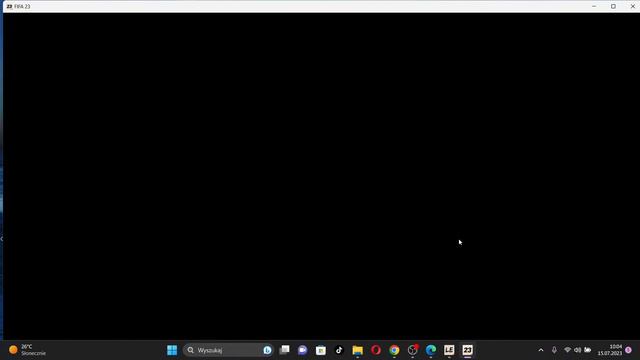Open the weather widget showing Słonecznie
The width and height of the screenshot is (640, 360).
(x=27, y=350)
